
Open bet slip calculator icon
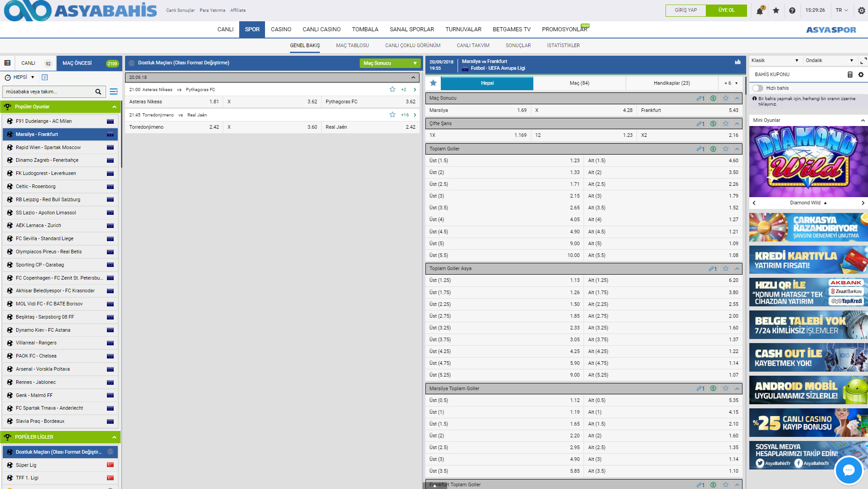(x=850, y=75)
